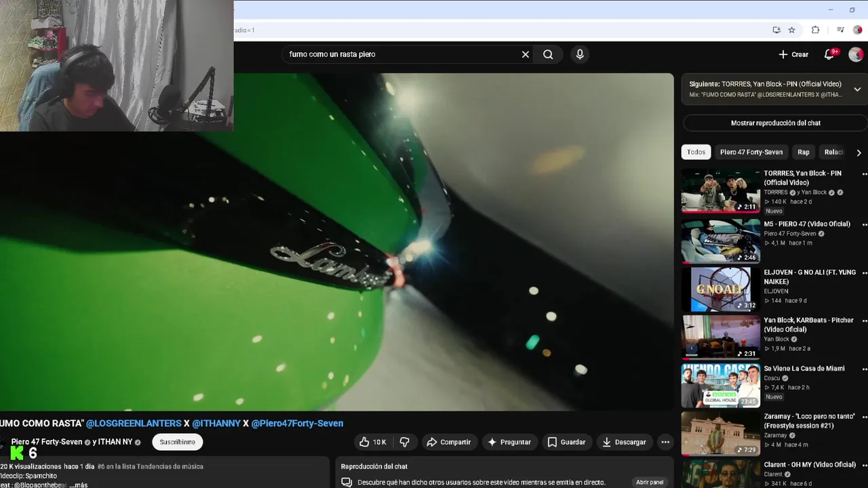Open TORRRES, Yan Block - PIN thumbnail
868x488 pixels.
click(x=721, y=190)
